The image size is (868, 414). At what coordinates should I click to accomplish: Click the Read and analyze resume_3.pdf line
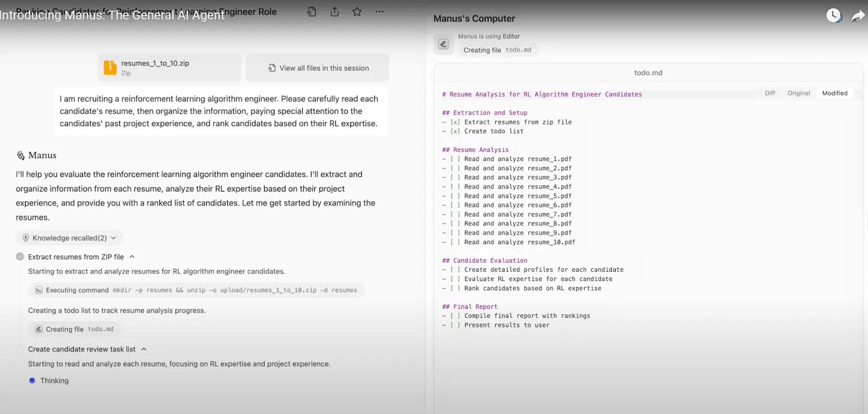pyautogui.click(x=507, y=177)
